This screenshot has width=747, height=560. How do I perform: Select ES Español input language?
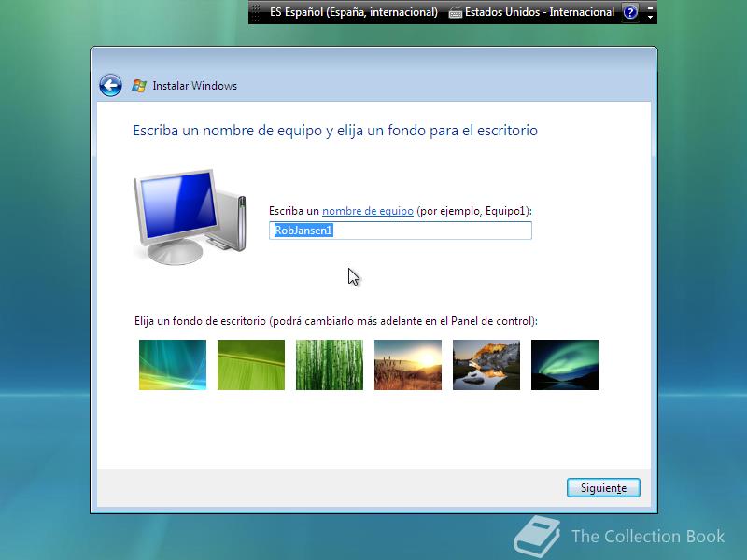pyautogui.click(x=354, y=12)
